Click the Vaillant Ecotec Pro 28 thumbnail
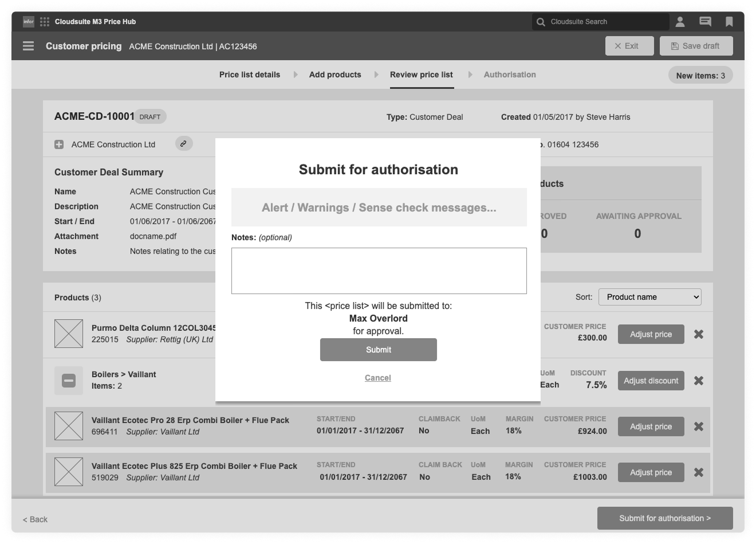This screenshot has width=756, height=544. point(69,426)
